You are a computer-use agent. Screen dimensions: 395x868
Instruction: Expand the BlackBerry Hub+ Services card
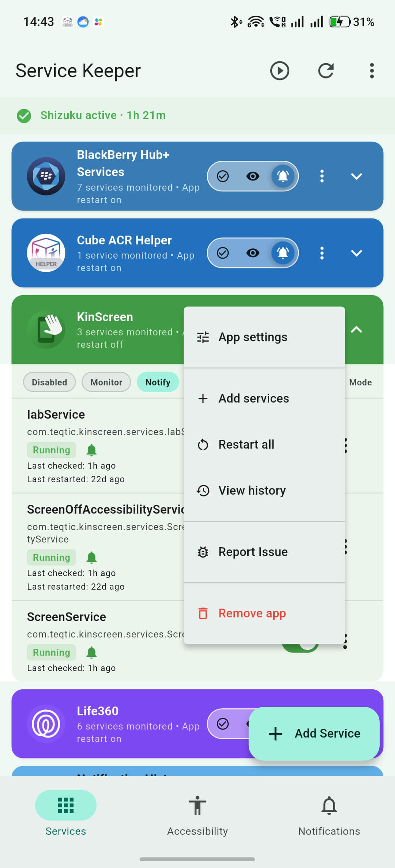[x=357, y=176]
